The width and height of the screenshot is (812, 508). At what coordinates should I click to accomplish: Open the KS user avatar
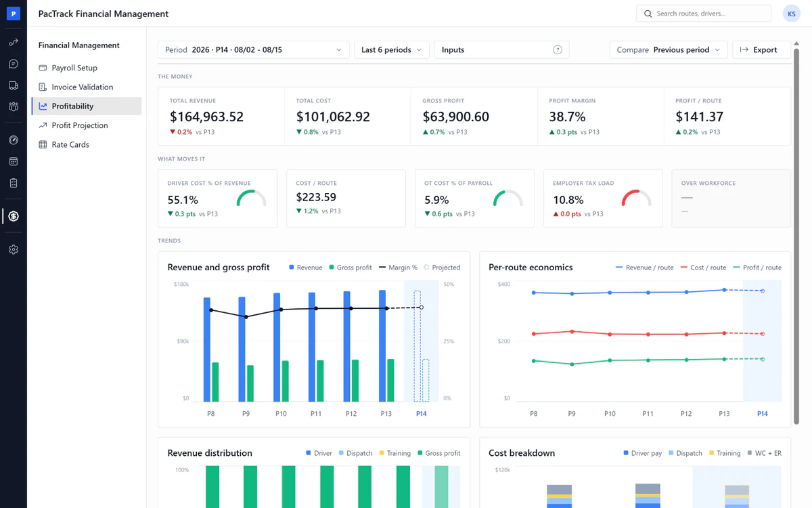pyautogui.click(x=791, y=14)
